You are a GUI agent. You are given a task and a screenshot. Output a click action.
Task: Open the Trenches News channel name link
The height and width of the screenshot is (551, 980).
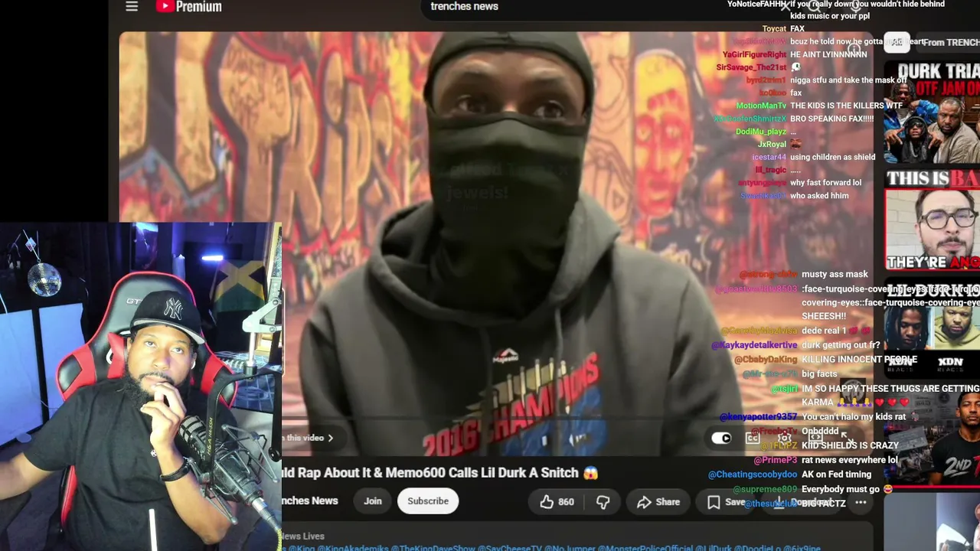(x=309, y=501)
